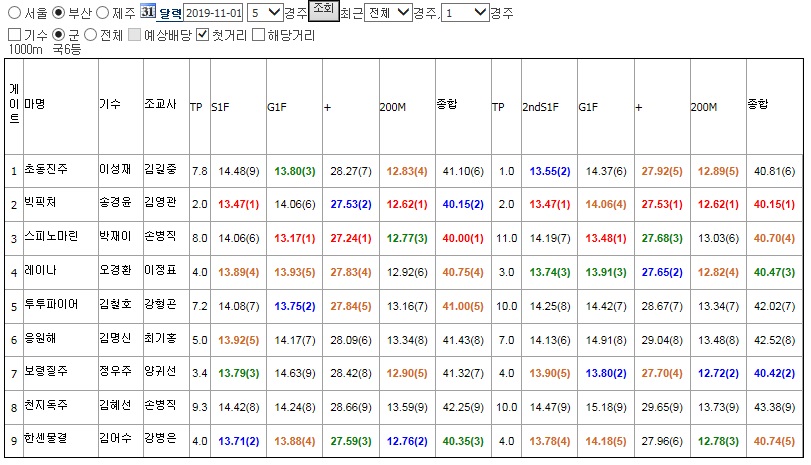Click the 기수 column header
The height and width of the screenshot is (465, 811).
click(110, 104)
